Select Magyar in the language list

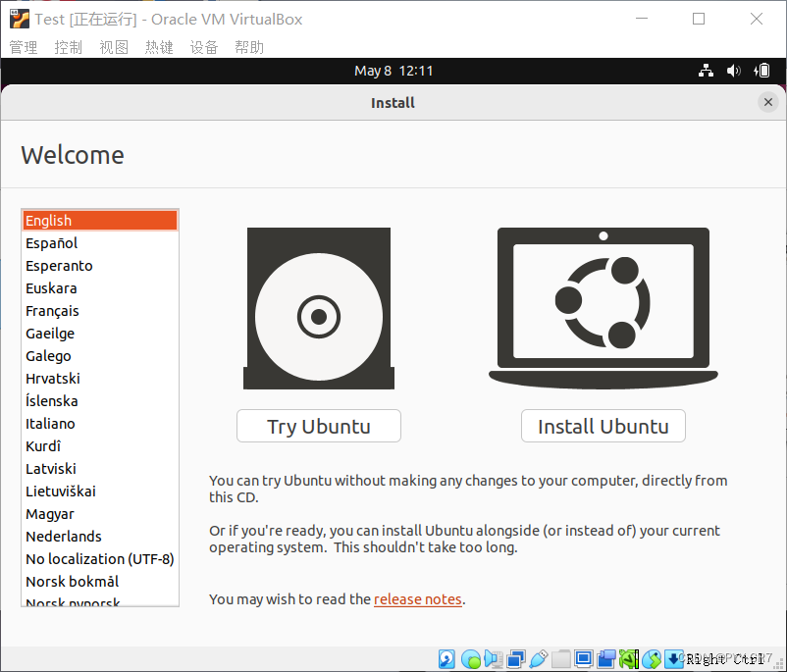click(x=100, y=514)
